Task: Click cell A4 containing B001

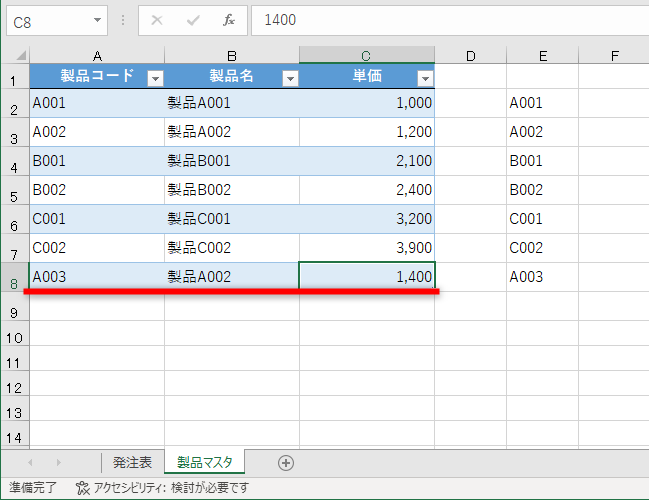Action: (97, 161)
